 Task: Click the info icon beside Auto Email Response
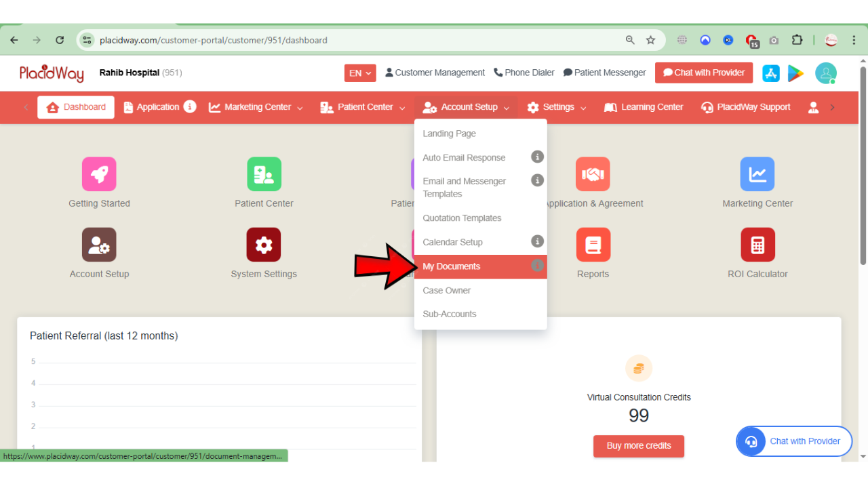[537, 157]
